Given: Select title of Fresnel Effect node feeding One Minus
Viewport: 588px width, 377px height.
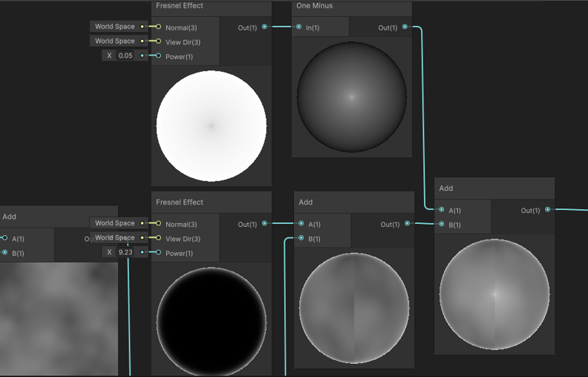Looking at the screenshot, I should pos(179,5).
